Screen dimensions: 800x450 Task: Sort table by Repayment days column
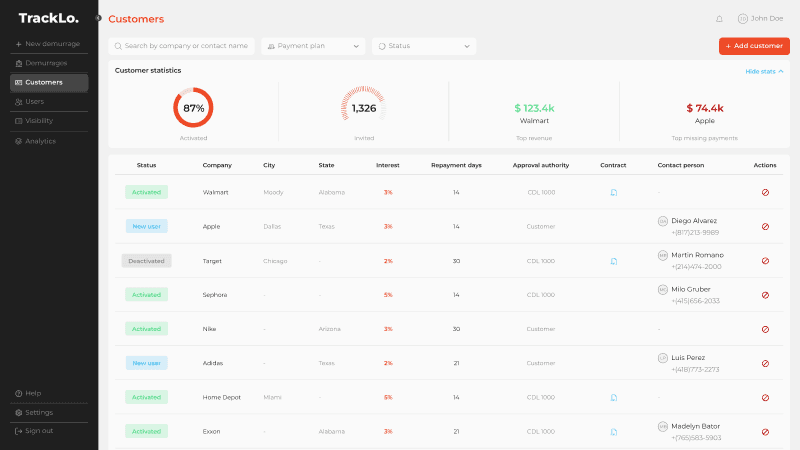pyautogui.click(x=456, y=165)
